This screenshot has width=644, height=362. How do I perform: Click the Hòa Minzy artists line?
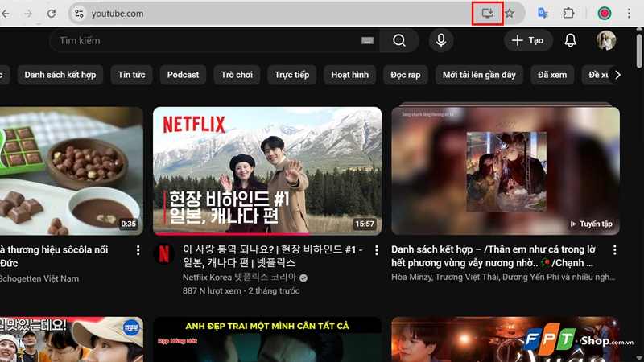click(x=503, y=277)
